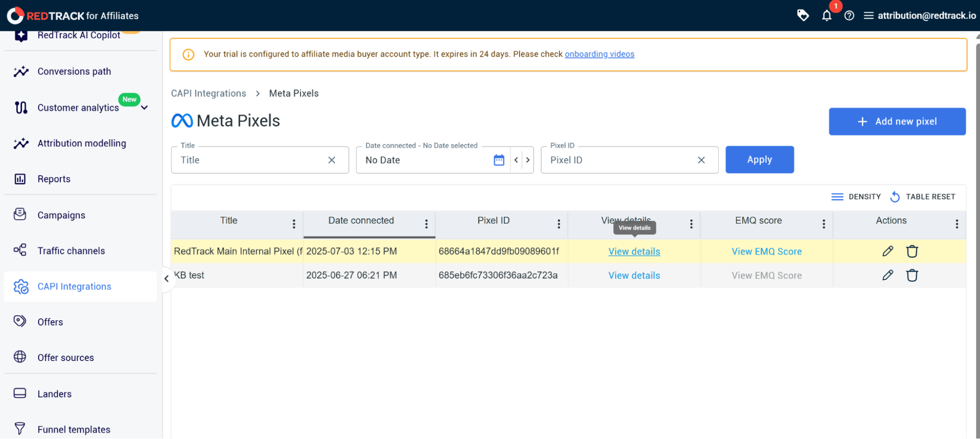View EMQ Score for KB test

pos(766,275)
